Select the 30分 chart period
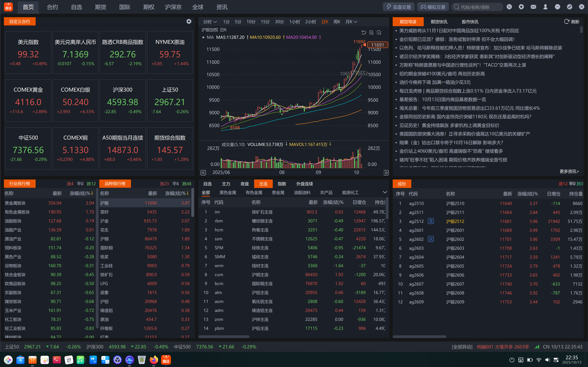 coord(279,22)
